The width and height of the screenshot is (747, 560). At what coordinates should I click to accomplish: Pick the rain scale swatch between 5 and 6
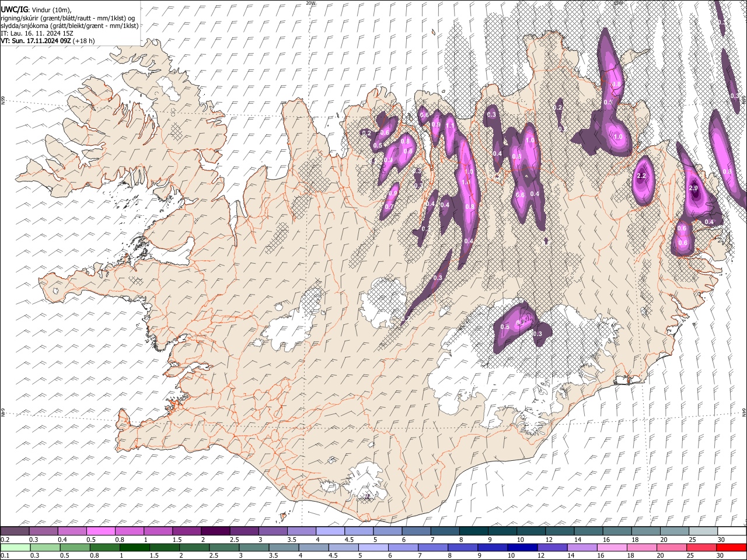pos(373,547)
